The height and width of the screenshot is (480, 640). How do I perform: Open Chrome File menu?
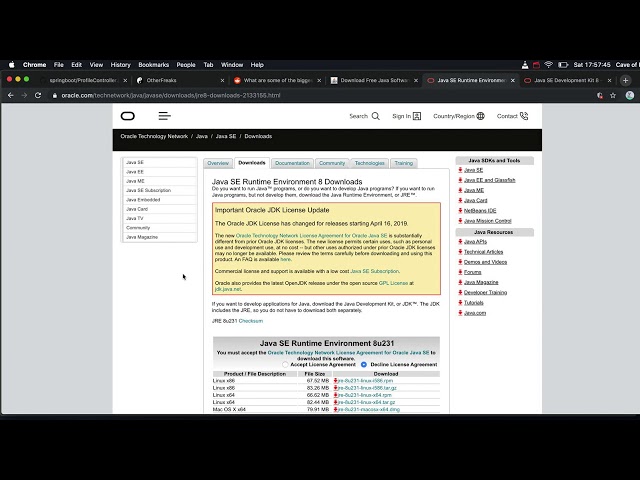coord(58,65)
